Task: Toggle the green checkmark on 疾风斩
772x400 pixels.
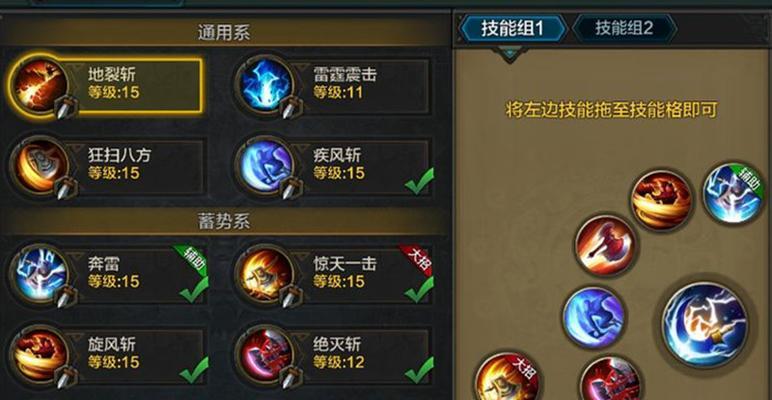Action: (x=419, y=181)
